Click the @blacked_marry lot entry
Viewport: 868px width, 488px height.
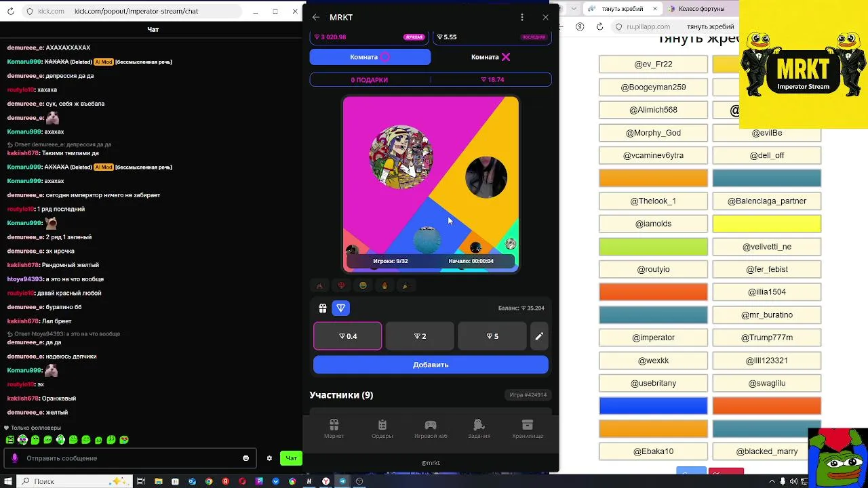coord(767,451)
